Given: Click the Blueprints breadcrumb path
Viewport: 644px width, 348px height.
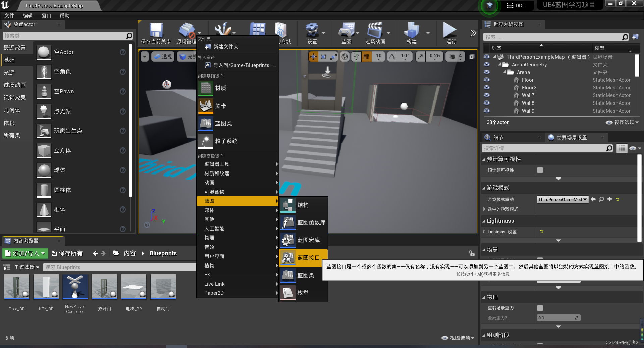Looking at the screenshot, I should (163, 253).
